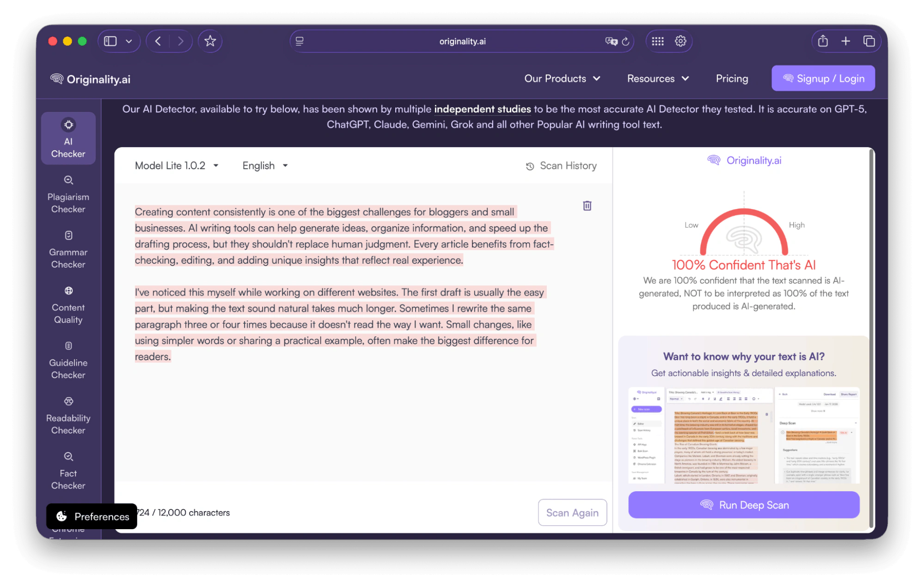Click the trash icon to clear text
Screen dimensions: 924x587
(x=587, y=205)
